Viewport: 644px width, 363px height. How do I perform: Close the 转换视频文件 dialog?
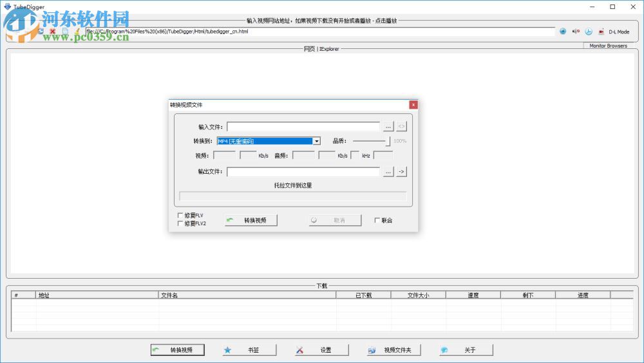tap(413, 105)
